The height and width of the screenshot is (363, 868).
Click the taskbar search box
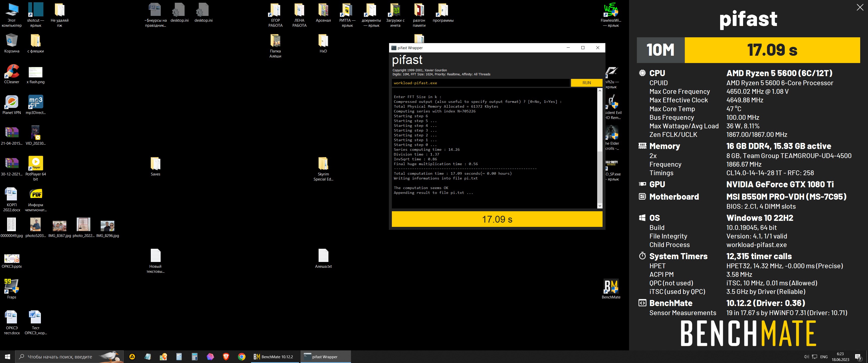[69, 357]
